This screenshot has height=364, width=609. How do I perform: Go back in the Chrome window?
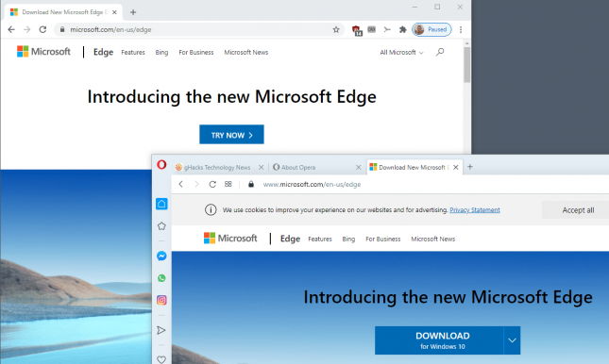[11, 29]
